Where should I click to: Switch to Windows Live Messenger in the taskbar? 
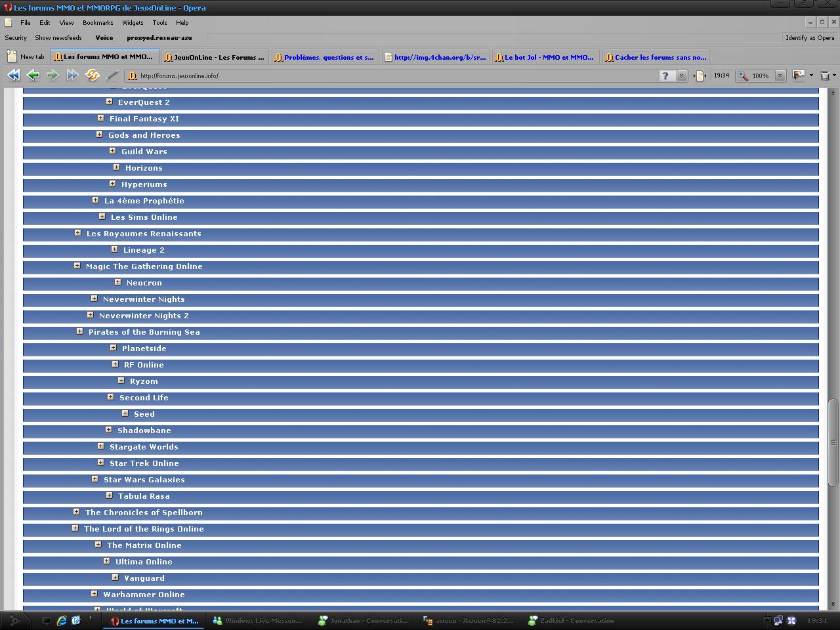pyautogui.click(x=258, y=620)
